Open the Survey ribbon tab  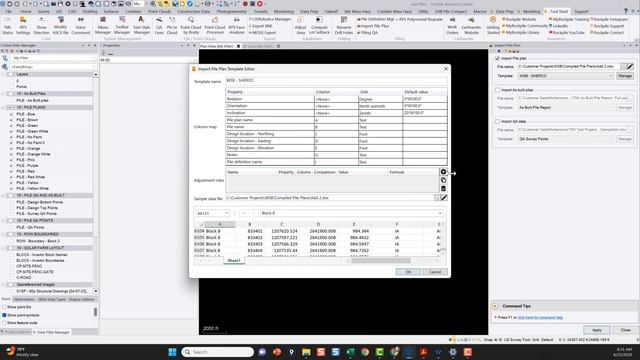43,11
